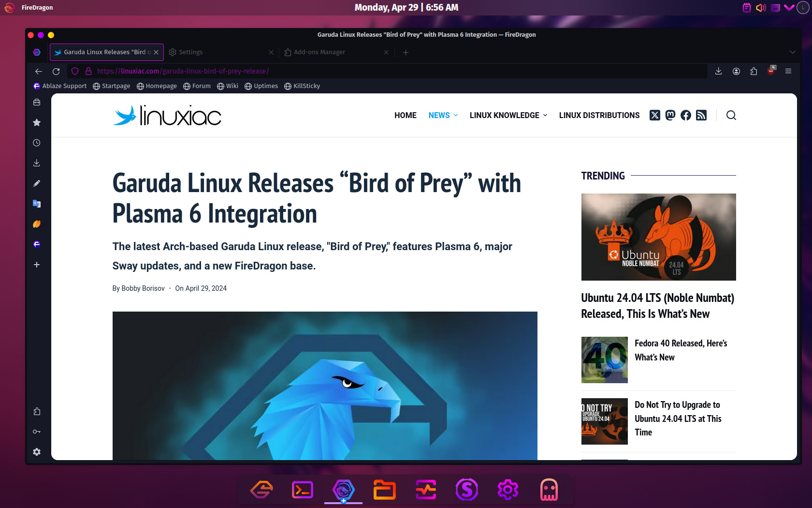
Task: Open tracking protection shield in address bar
Action: coord(75,71)
